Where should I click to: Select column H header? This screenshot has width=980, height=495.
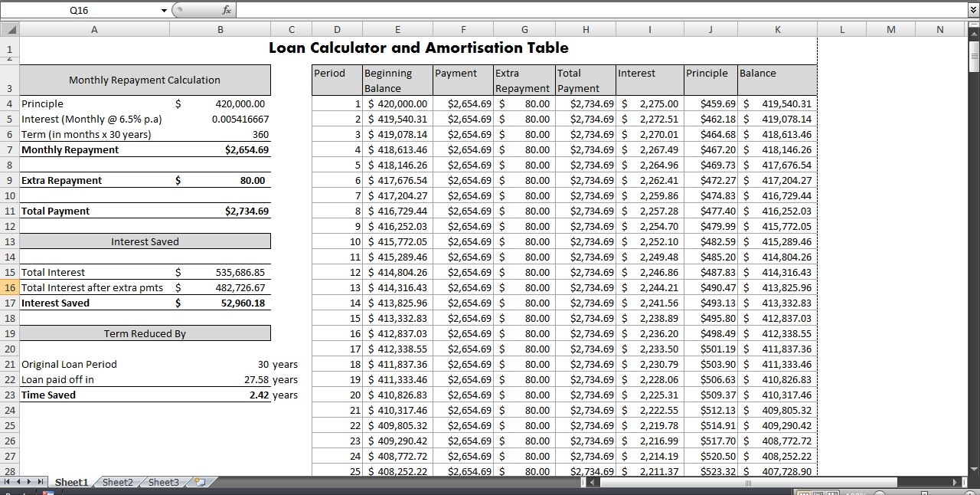point(586,29)
